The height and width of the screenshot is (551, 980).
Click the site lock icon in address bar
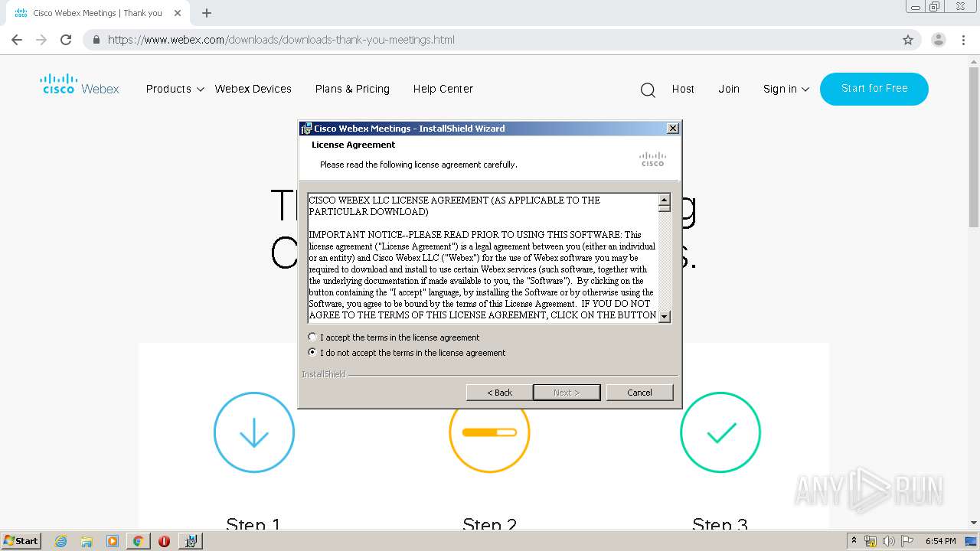(x=96, y=40)
